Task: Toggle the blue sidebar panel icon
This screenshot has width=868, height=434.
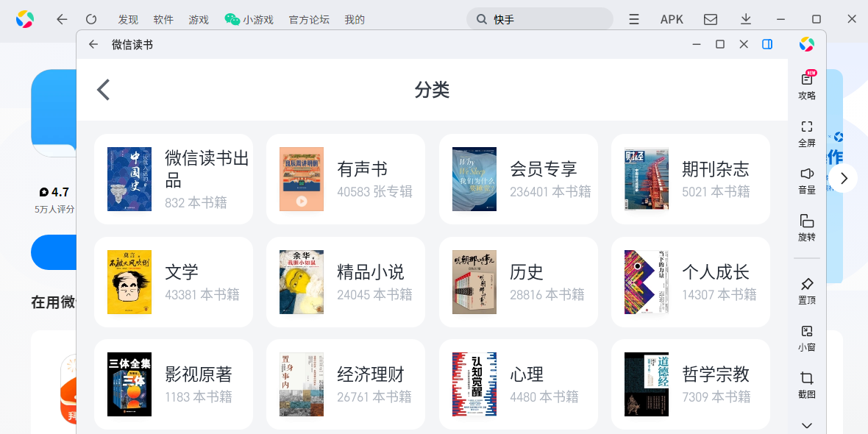Action: tap(767, 44)
